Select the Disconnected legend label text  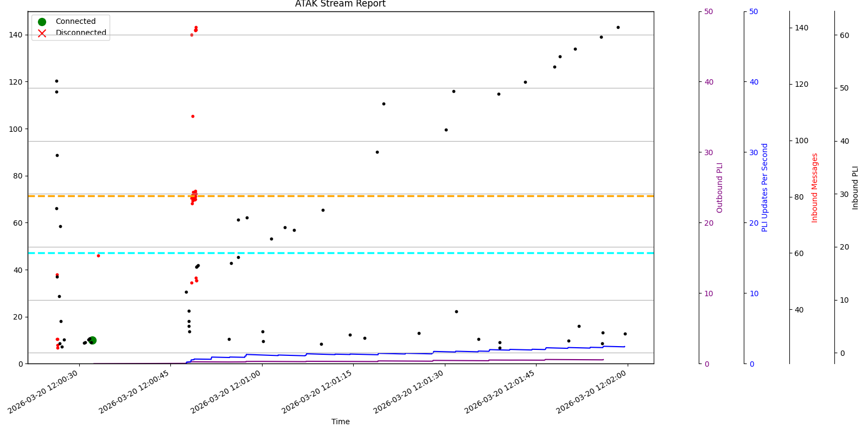(81, 33)
